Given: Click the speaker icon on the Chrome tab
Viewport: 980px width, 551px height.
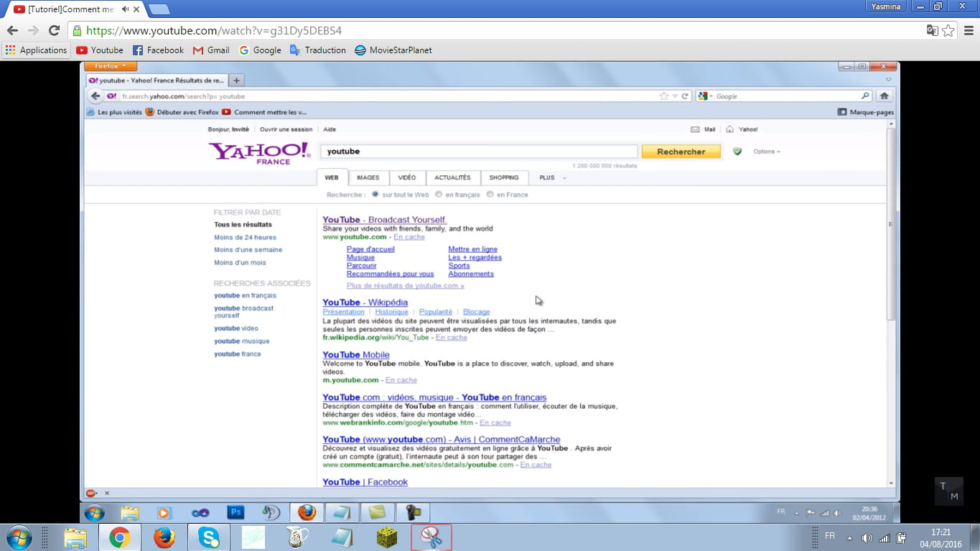Looking at the screenshot, I should [126, 9].
